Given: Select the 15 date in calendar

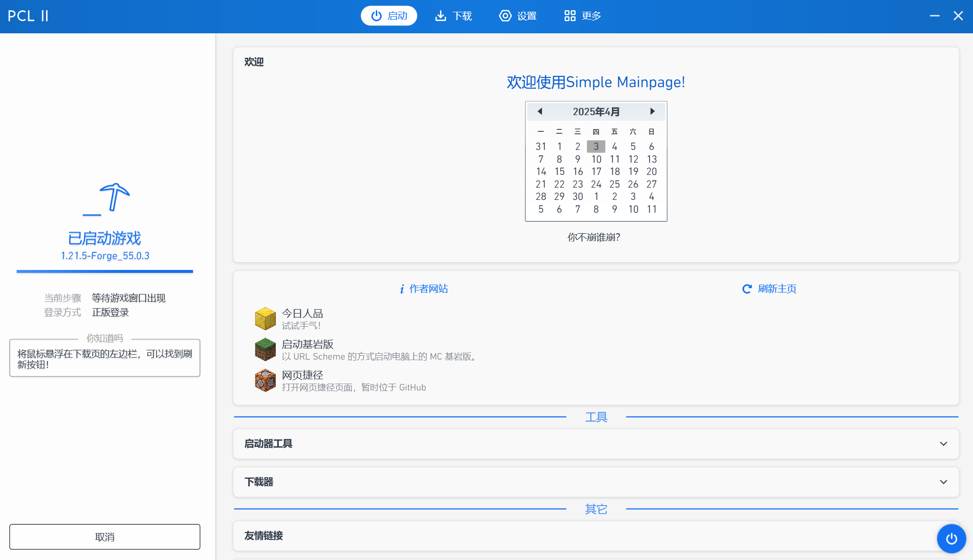Looking at the screenshot, I should point(559,171).
